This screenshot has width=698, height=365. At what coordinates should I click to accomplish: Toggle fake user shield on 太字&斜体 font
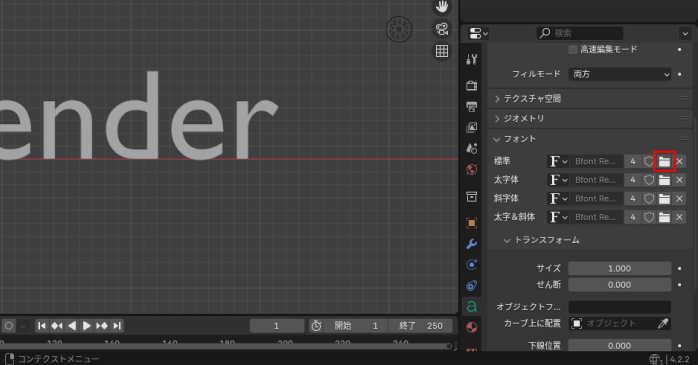(649, 217)
